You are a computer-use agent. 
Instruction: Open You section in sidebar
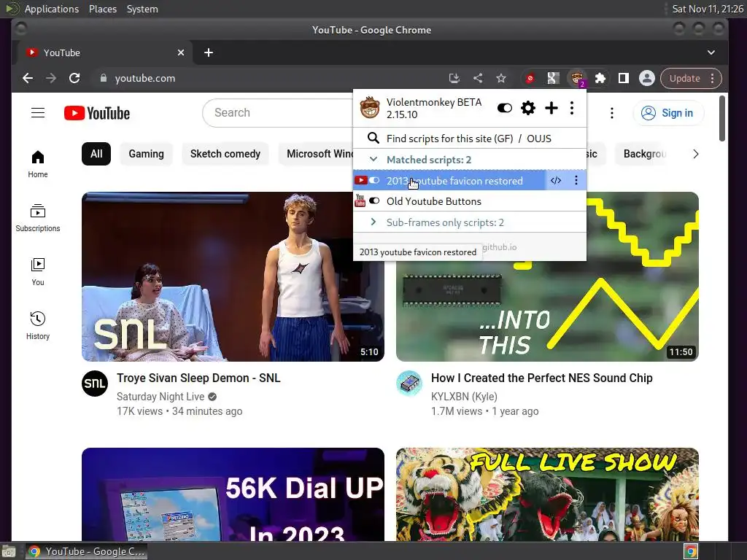(x=38, y=272)
